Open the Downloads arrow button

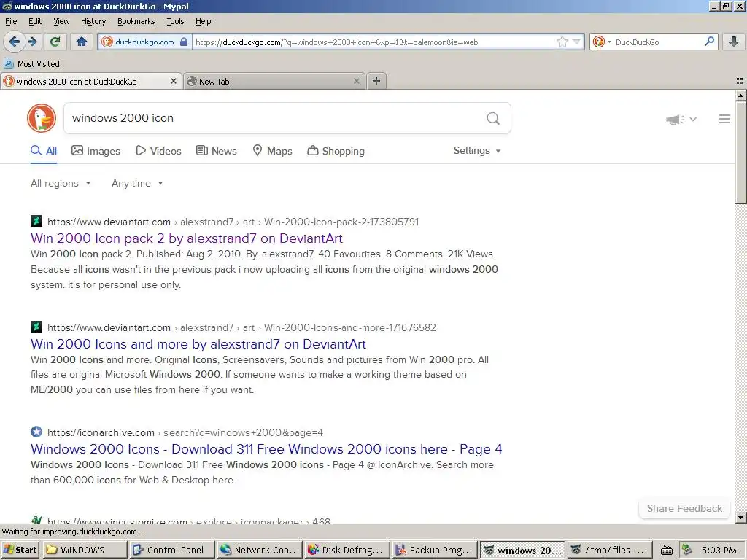click(x=734, y=42)
